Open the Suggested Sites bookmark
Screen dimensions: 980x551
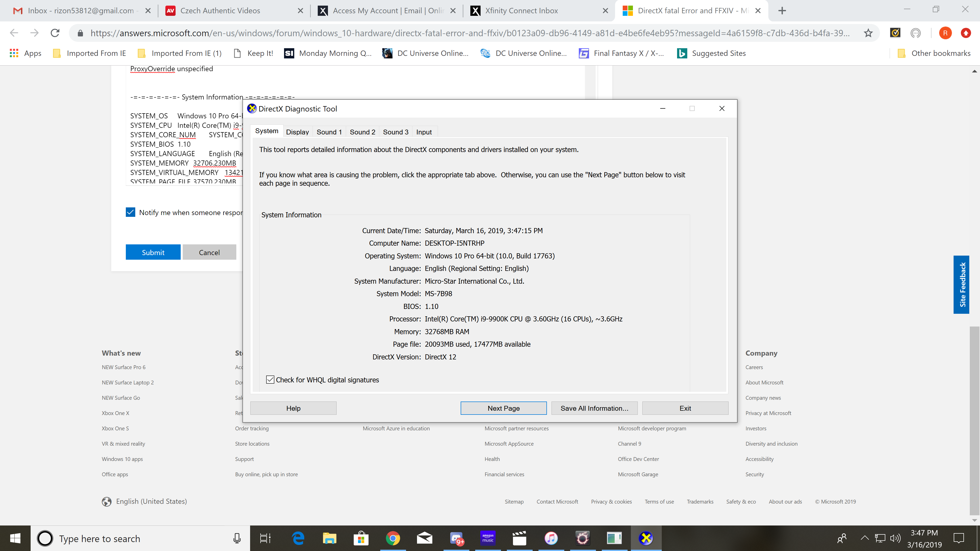712,53
